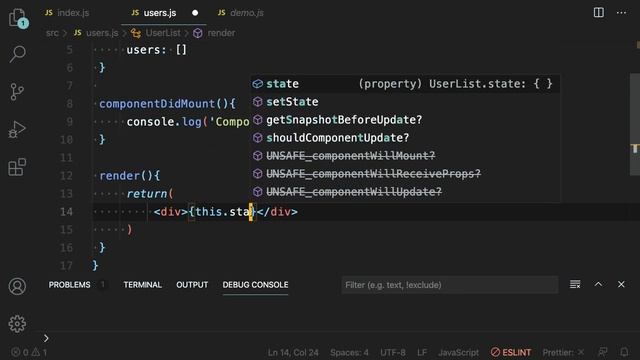
Task: Click the errors and warnings status item
Action: (x=29, y=352)
